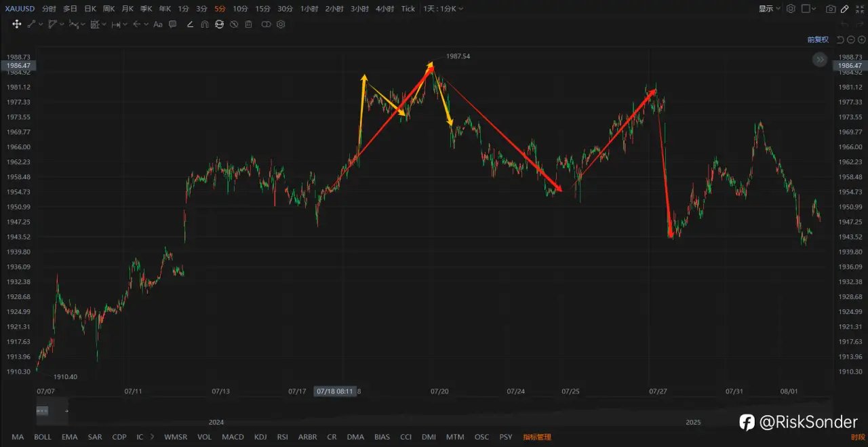Toggle the lock drawings icon
The width and height of the screenshot is (868, 447).
pyautogui.click(x=219, y=24)
